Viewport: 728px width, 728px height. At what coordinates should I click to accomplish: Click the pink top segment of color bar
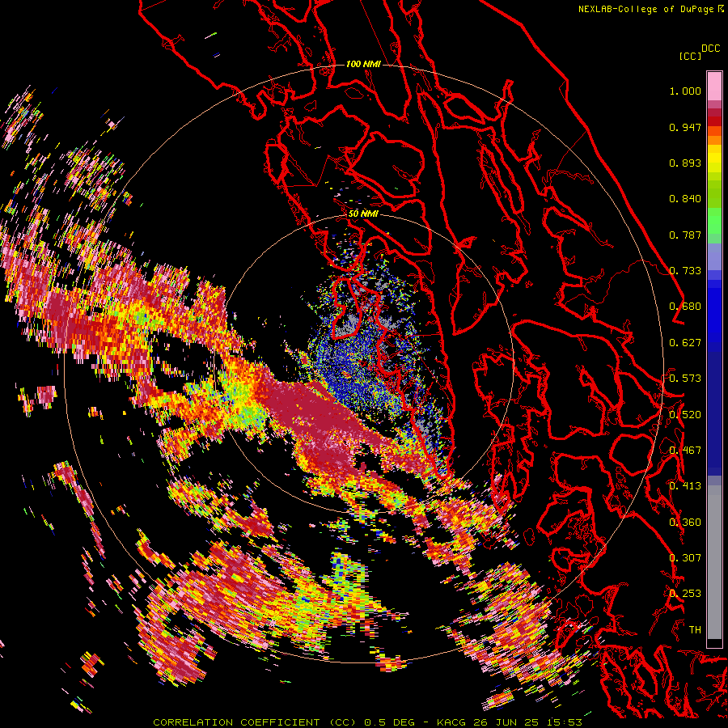[714, 86]
